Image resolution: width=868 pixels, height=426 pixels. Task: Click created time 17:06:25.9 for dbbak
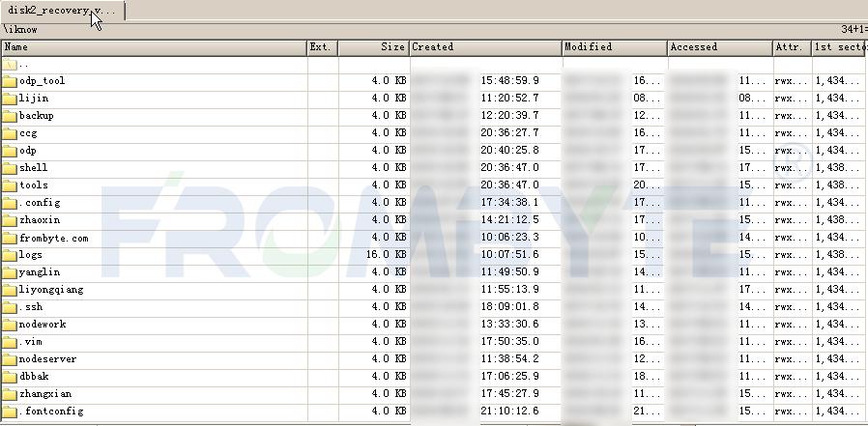point(509,376)
